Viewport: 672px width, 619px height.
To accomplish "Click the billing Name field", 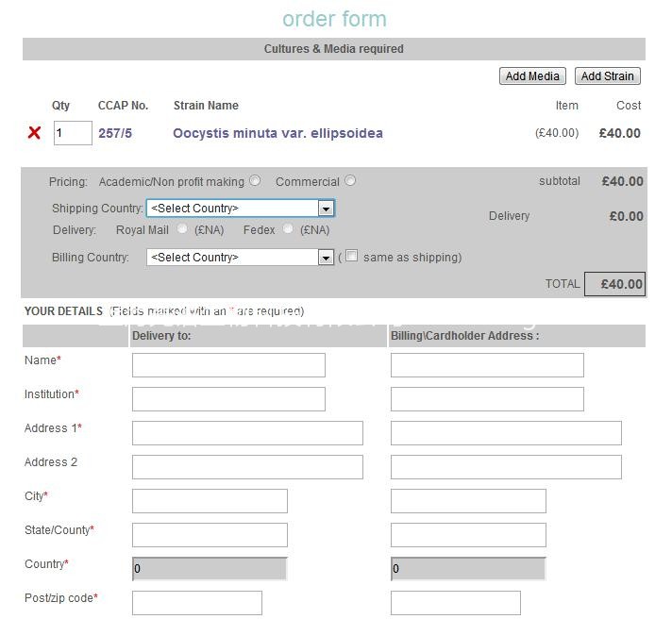I will tap(487, 365).
